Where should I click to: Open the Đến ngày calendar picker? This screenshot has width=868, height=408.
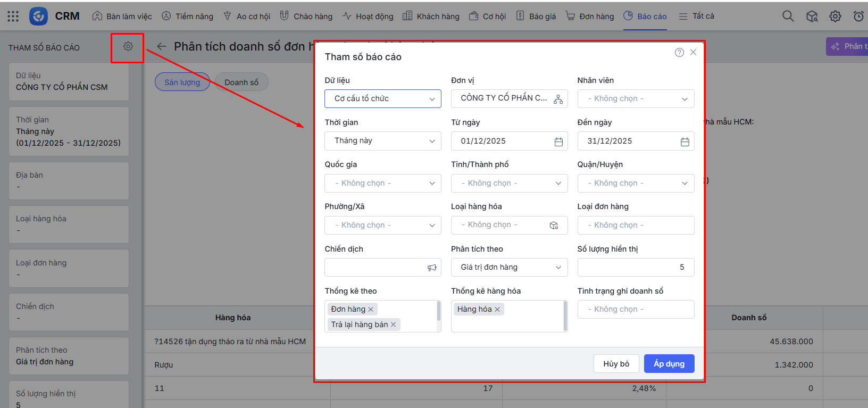(685, 141)
